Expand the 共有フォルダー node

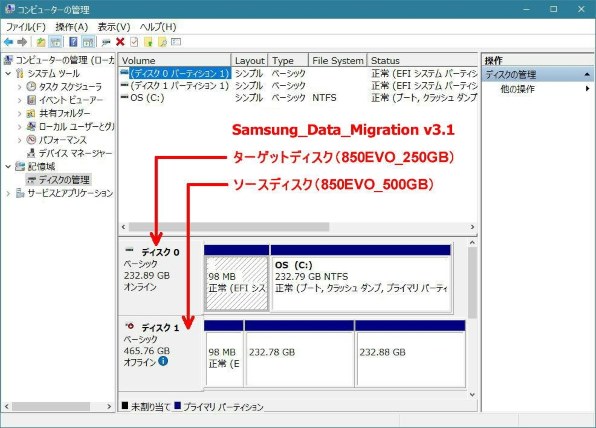[x=19, y=114]
